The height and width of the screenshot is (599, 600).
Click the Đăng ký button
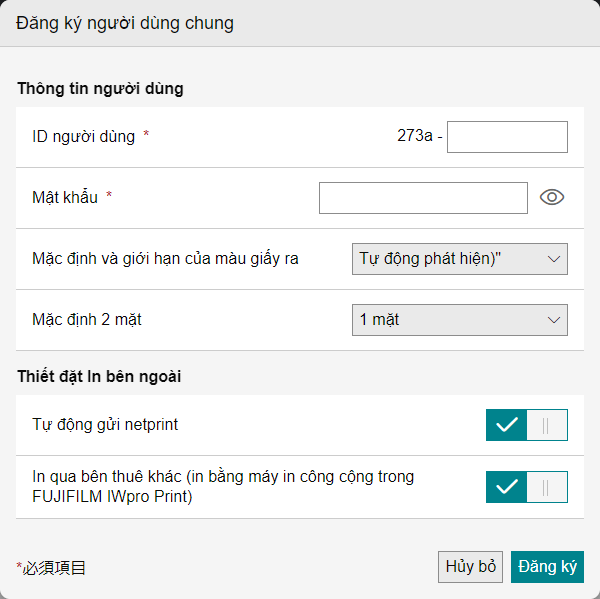click(x=547, y=567)
